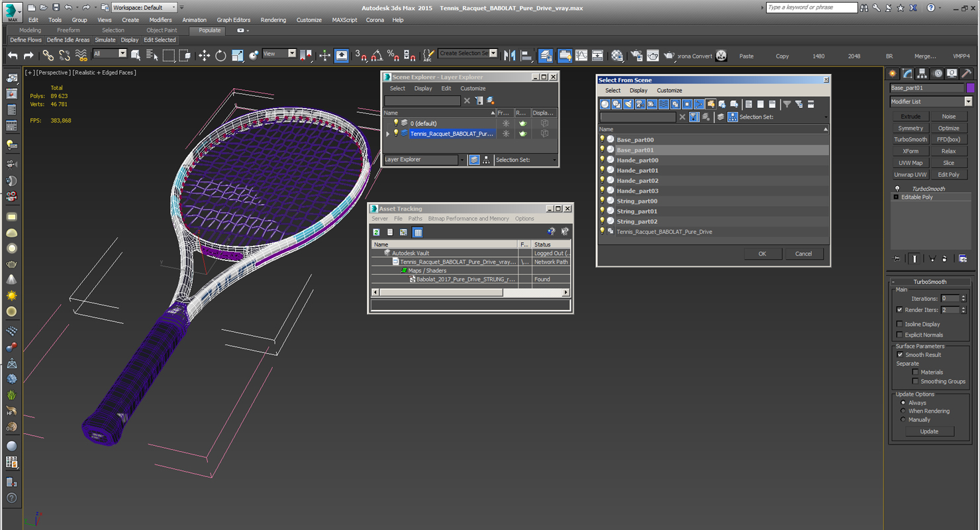Switch to the Create command panel tab
980x530 pixels.
(893, 74)
